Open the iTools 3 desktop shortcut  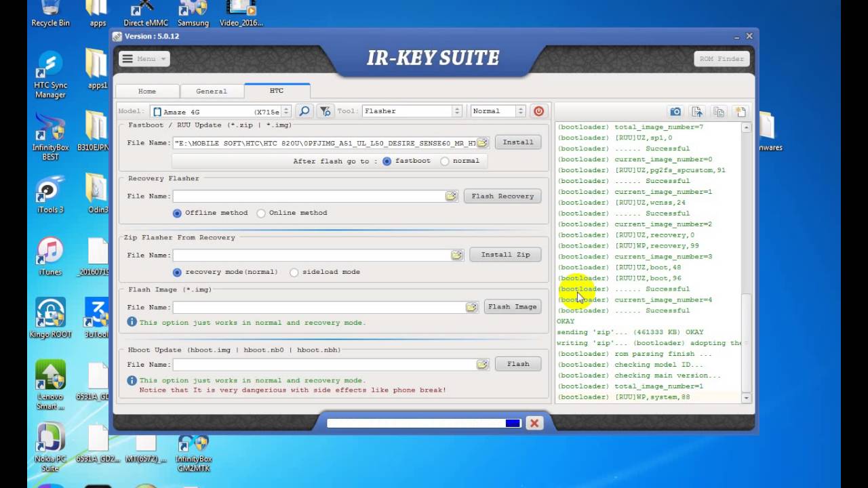[x=50, y=194]
